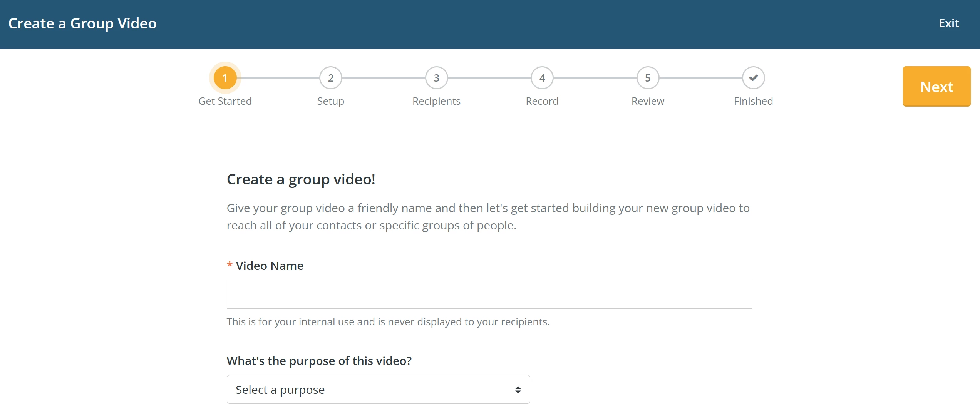980x410 pixels.
Task: Click the Create a group video! heading
Action: [x=302, y=179]
